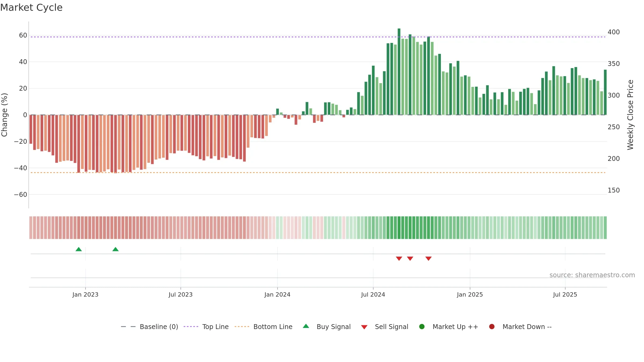Click the green Market Up circle icon

[x=422, y=327]
